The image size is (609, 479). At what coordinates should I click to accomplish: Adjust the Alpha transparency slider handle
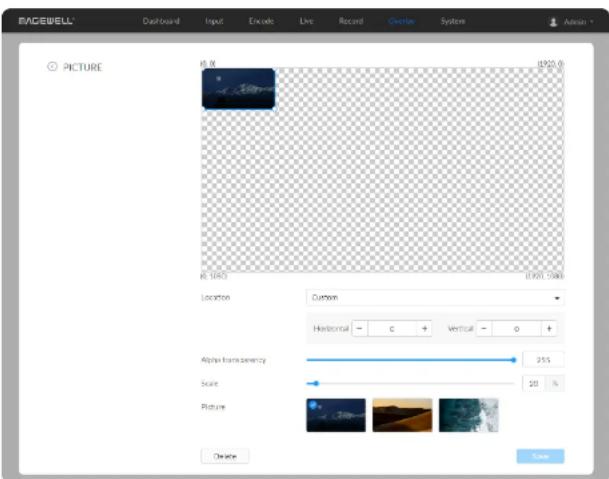[513, 360]
